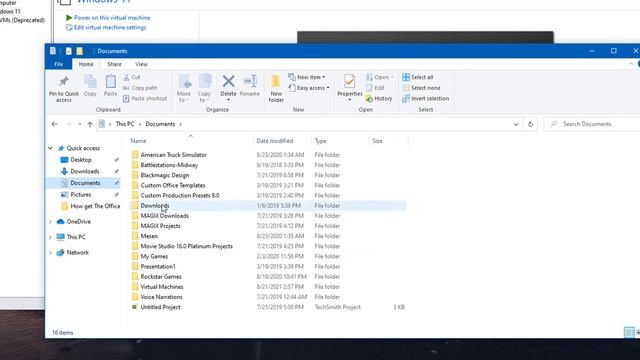Image resolution: width=640 pixels, height=360 pixels.
Task: Select Pictures in Quick access
Action: click(81, 195)
